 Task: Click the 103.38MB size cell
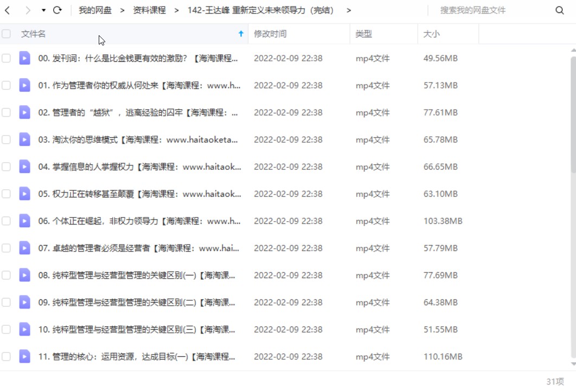443,221
